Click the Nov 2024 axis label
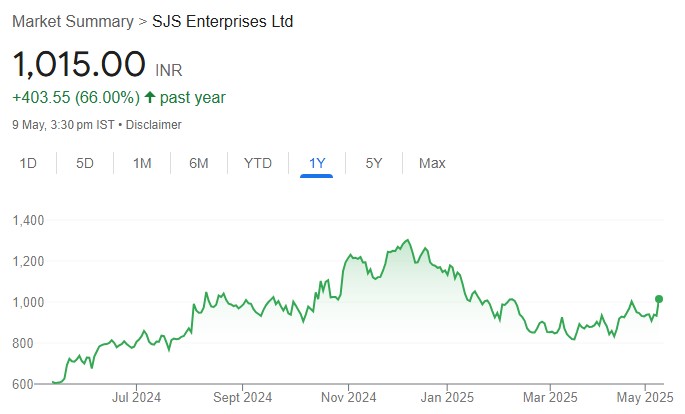 point(348,396)
